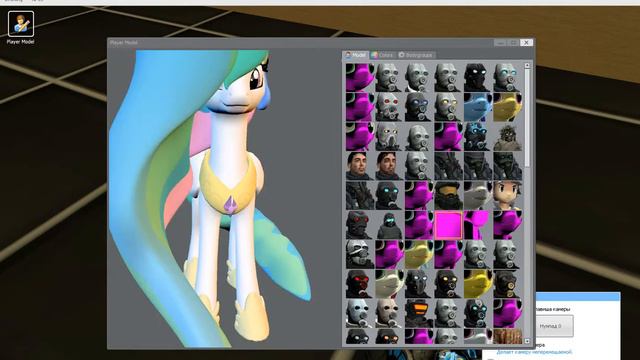Select brown gas mask with gold filters

(507, 283)
